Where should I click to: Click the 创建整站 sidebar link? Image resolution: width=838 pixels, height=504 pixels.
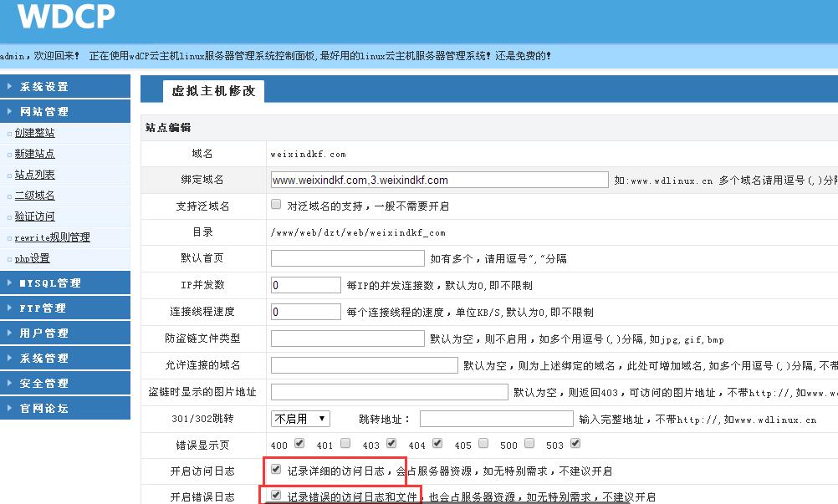[34, 133]
